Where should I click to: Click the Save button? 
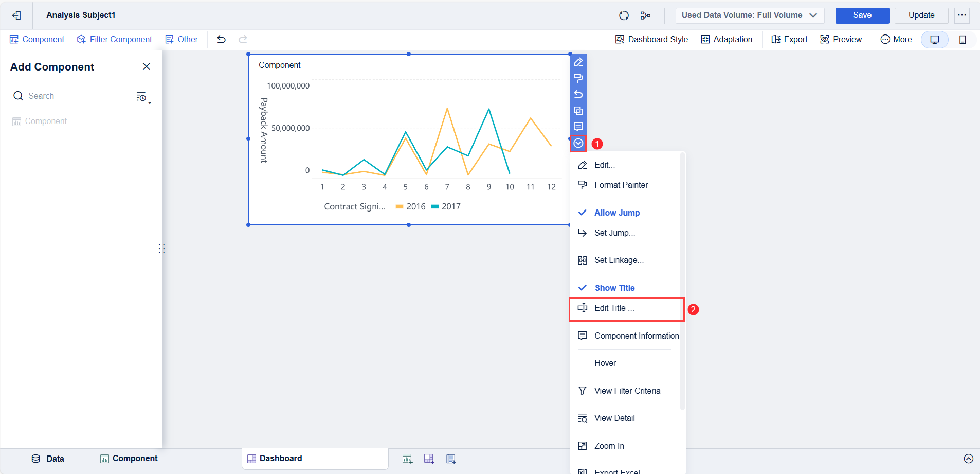862,15
